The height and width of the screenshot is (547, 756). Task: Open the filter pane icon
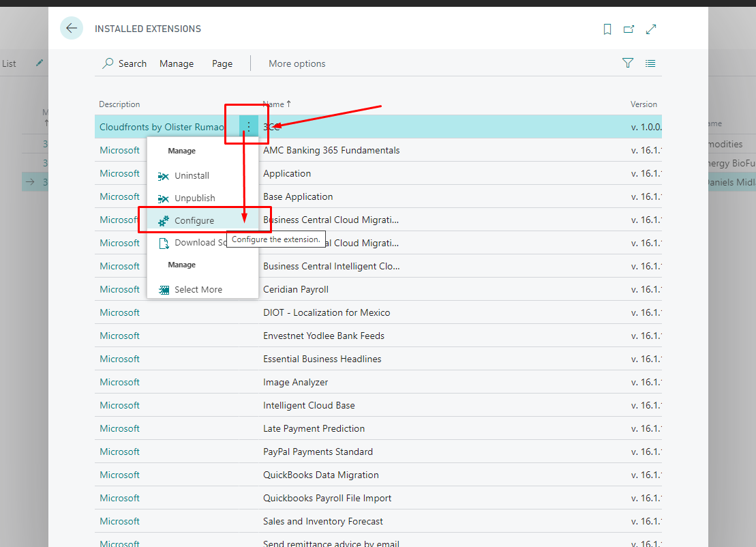(628, 63)
